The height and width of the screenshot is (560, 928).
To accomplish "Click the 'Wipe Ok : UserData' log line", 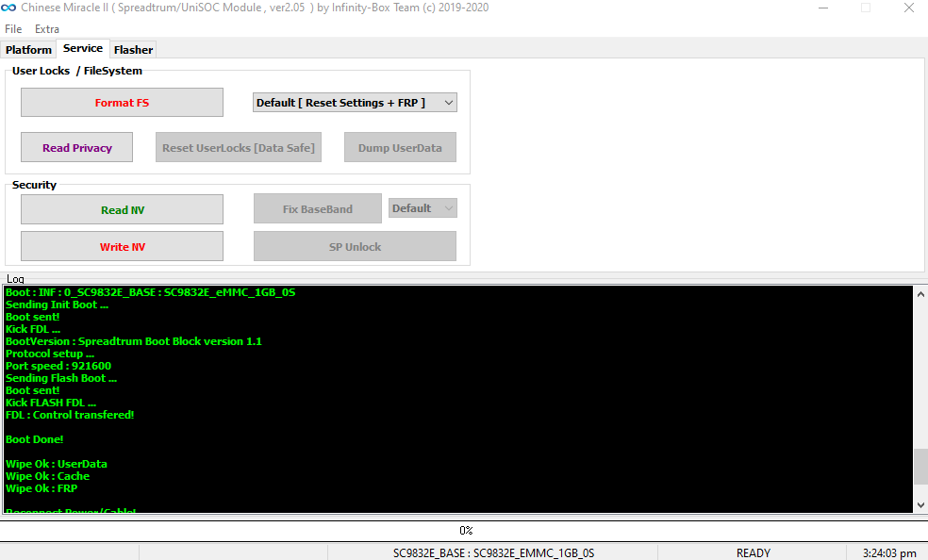I will [x=57, y=464].
